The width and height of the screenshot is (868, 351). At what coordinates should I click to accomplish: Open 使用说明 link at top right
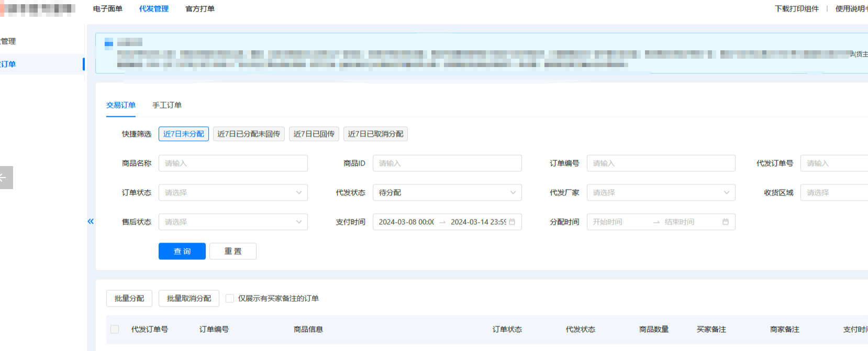(852, 9)
